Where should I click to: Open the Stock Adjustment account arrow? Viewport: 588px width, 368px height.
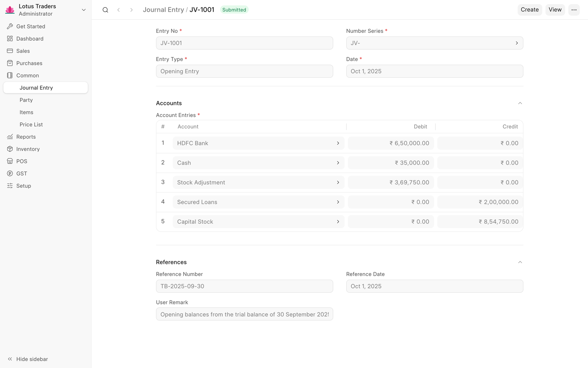pyautogui.click(x=338, y=183)
